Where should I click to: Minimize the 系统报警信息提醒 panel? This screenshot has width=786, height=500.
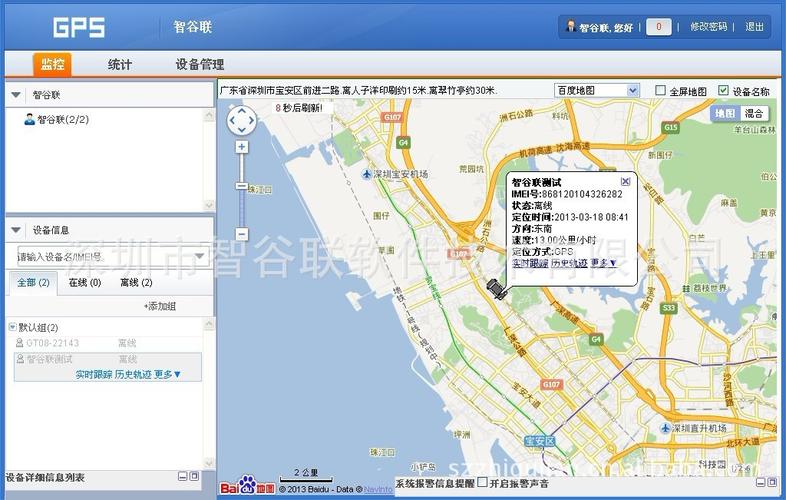(760, 482)
